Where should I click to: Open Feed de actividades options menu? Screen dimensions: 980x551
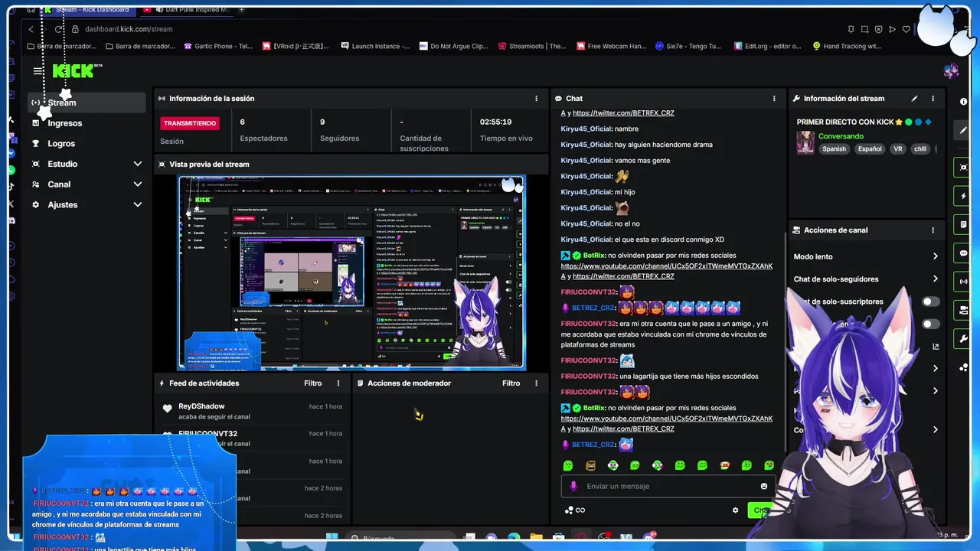pos(338,383)
